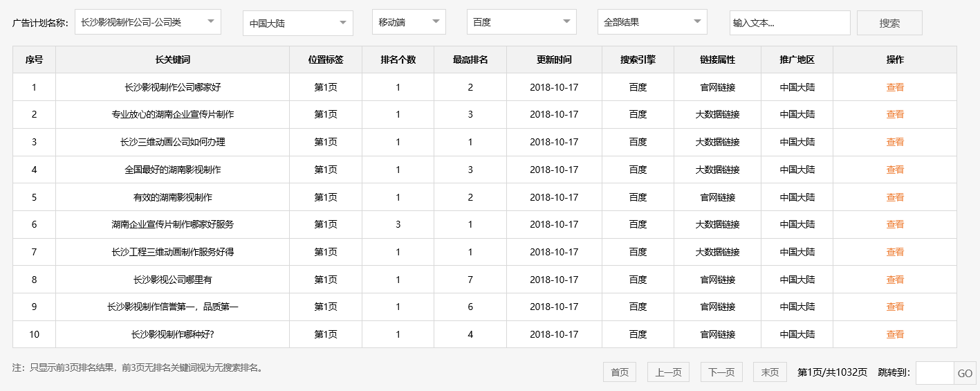This screenshot has width=980, height=391.
Task: Click 查看 on the 长沙三维动画公司如何办理 row
Action: [895, 142]
